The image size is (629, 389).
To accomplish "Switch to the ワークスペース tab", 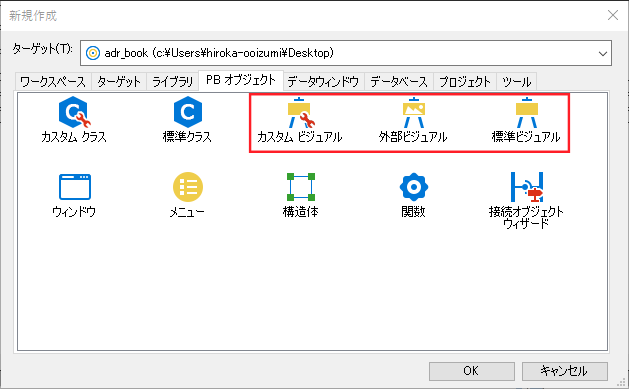I will 53,82.
